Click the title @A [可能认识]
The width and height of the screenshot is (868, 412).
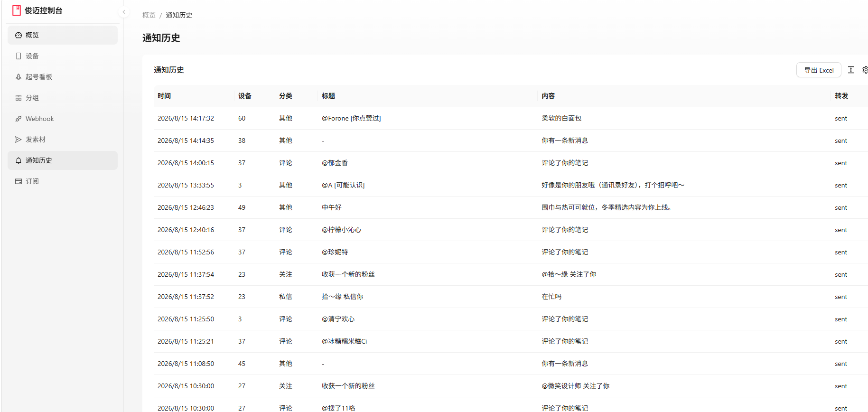pyautogui.click(x=343, y=185)
